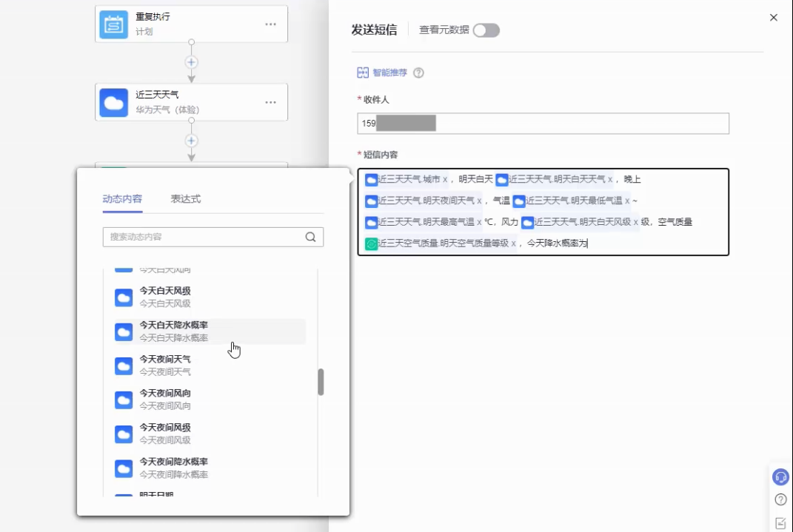Insert 今天夜间降水概率 dynamic content

click(x=210, y=468)
